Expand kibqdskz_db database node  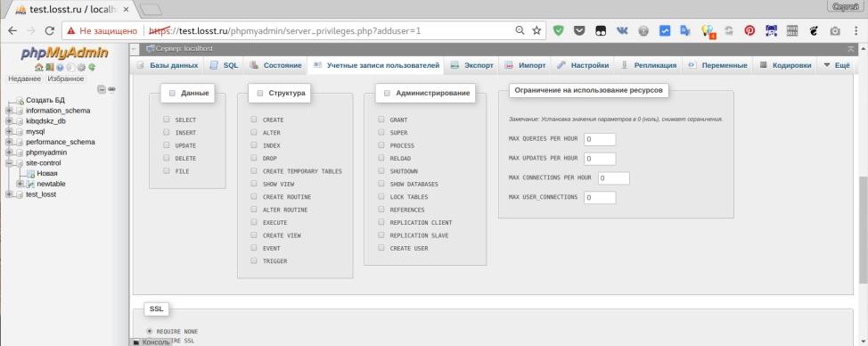[9, 121]
